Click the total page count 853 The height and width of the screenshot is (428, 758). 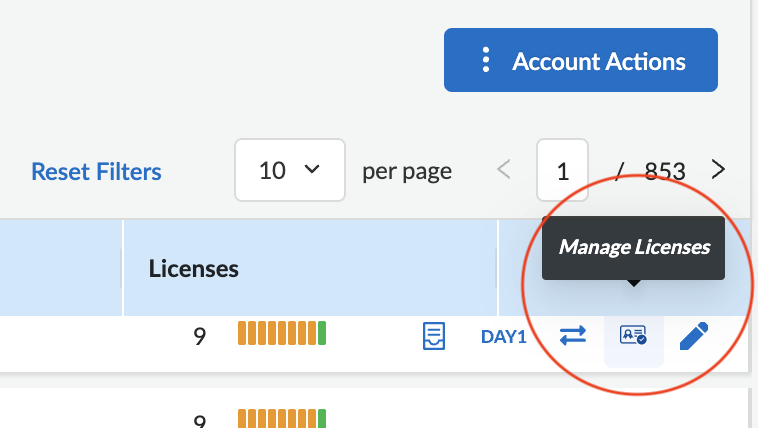pyautogui.click(x=664, y=171)
